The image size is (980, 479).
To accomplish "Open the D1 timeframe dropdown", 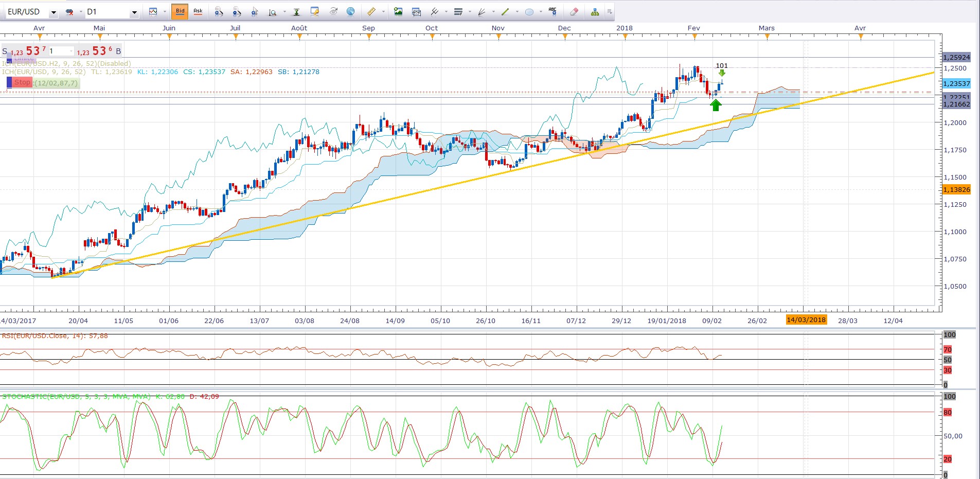I will point(134,12).
